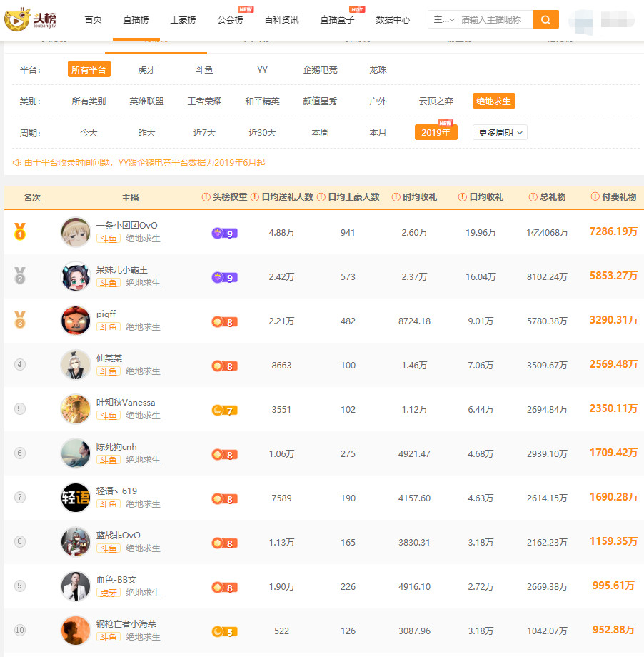Open the 主... search type dropdown
Image resolution: width=644 pixels, height=657 pixels.
(443, 19)
